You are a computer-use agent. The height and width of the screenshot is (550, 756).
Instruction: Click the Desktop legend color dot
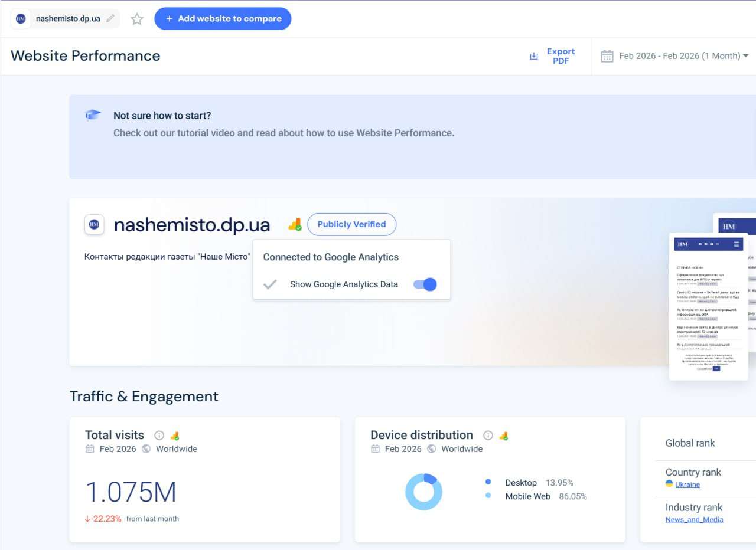point(488,482)
